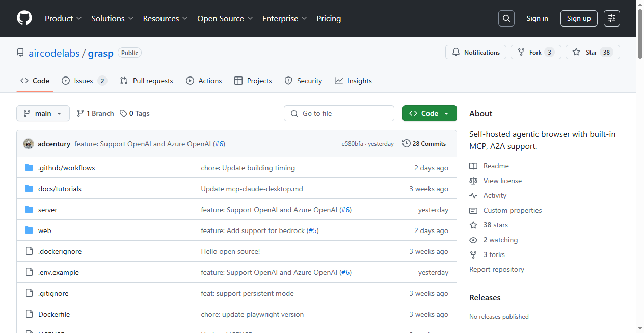Click the adcentury avatar thumbnail
This screenshot has height=333, width=644.
(29, 144)
